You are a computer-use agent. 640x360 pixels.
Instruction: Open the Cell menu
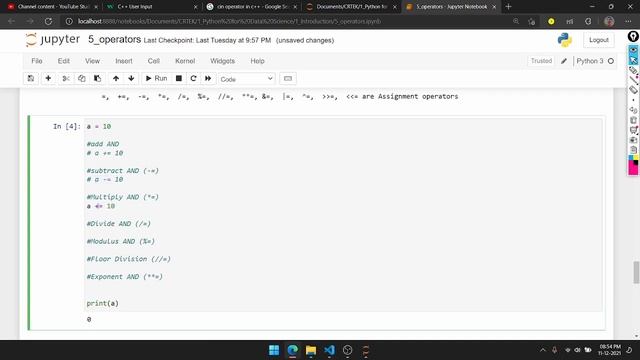[153, 61]
